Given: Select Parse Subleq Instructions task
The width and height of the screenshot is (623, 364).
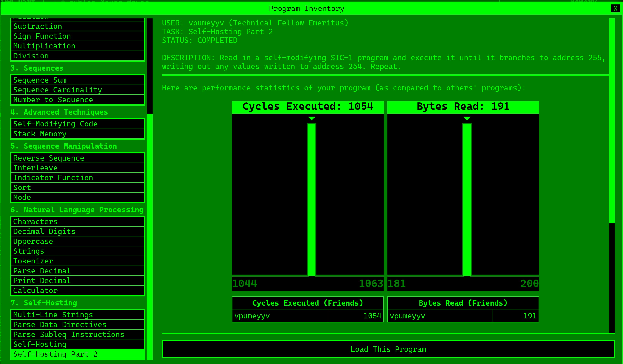Looking at the screenshot, I should [x=78, y=334].
